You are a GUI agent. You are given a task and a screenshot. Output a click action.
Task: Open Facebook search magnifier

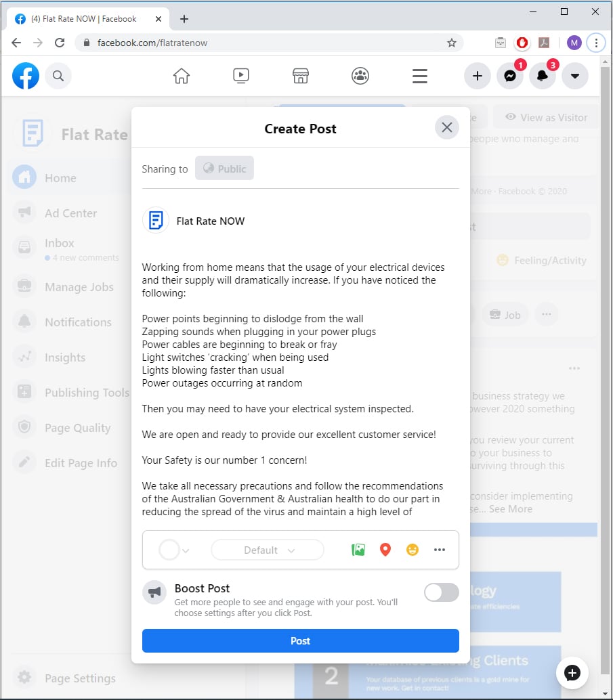pos(58,76)
